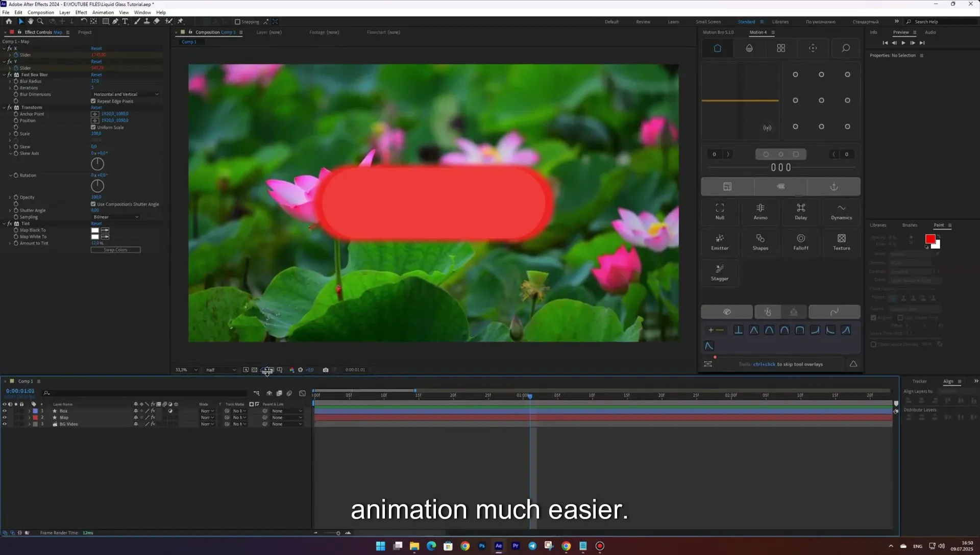Click the Map Black To color swatch

94,231
